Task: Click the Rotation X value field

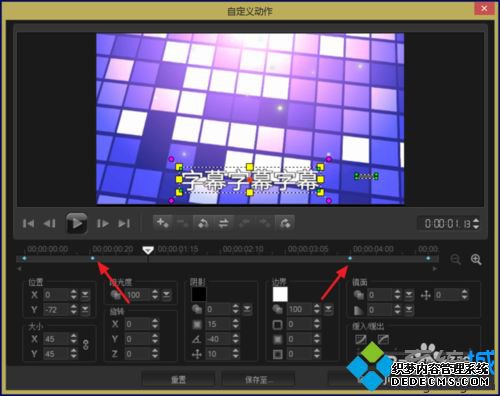Action: (137, 324)
